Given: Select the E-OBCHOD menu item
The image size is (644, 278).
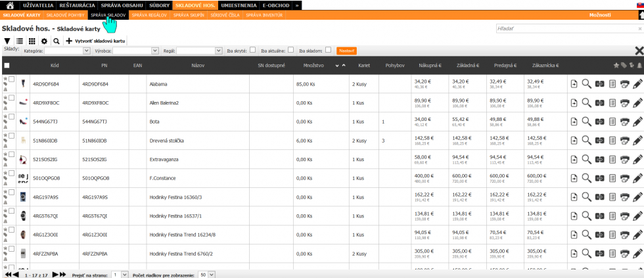Looking at the screenshot, I should [275, 5].
